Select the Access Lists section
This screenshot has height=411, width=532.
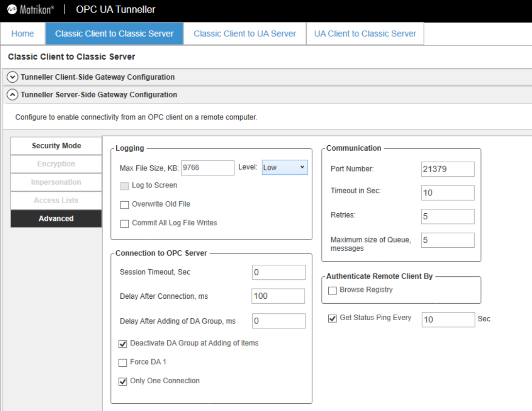coord(56,201)
